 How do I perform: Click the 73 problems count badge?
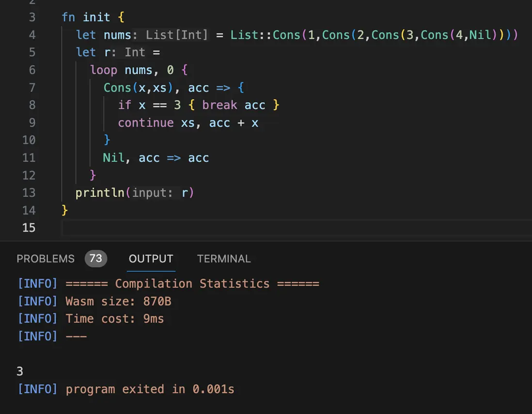pos(96,259)
